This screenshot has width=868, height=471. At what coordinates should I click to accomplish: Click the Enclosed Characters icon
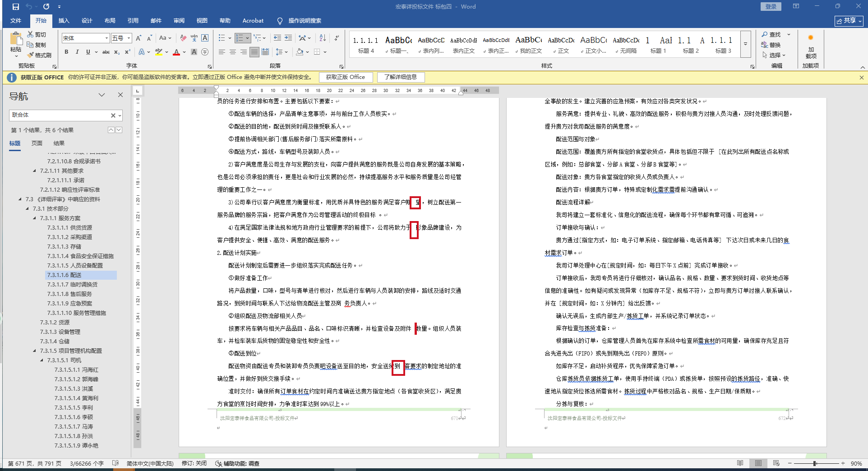(205, 52)
